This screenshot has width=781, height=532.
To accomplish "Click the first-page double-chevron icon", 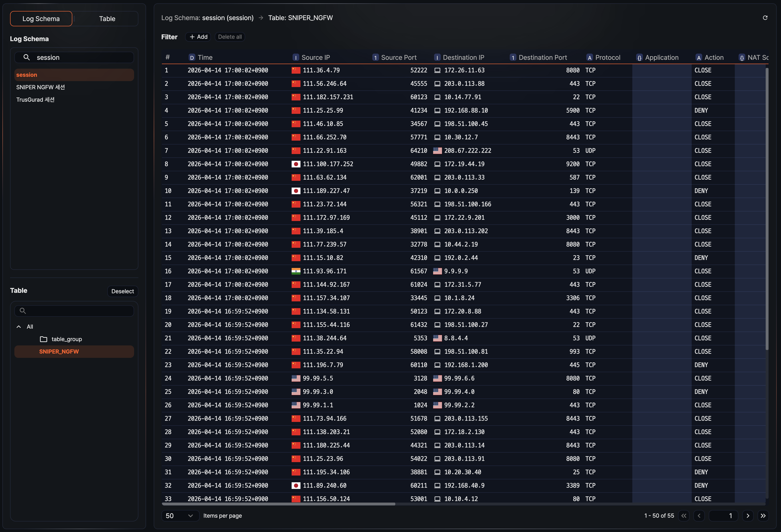I will (x=684, y=515).
